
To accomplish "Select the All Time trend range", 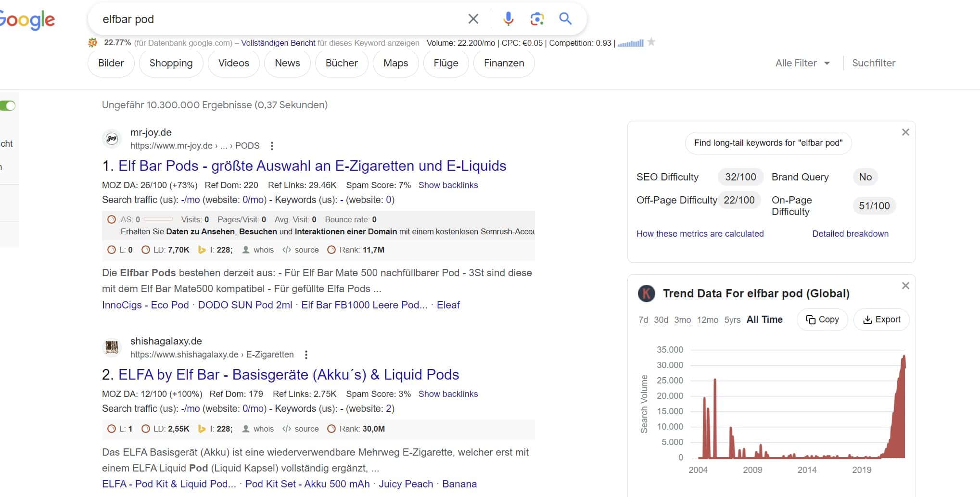I will click(764, 319).
